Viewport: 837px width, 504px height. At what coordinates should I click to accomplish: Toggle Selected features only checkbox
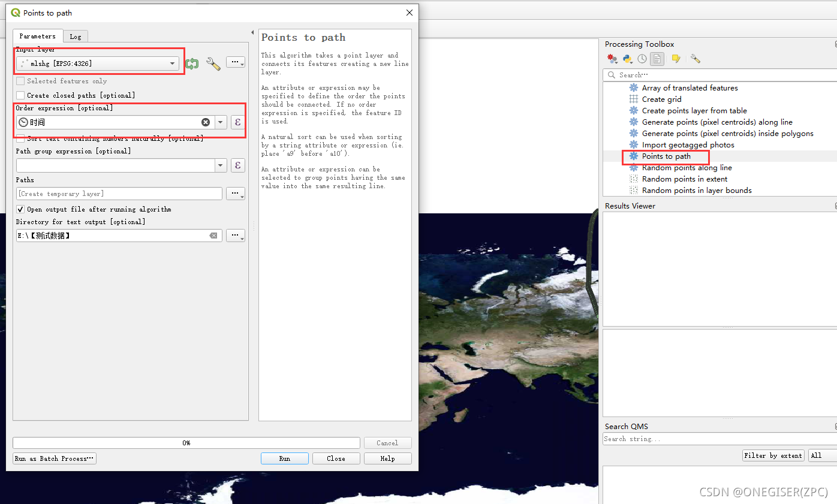tap(21, 81)
